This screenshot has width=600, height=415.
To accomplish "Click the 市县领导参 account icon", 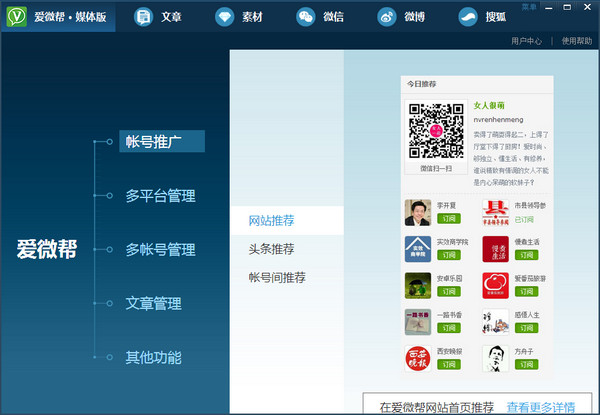I will (496, 212).
